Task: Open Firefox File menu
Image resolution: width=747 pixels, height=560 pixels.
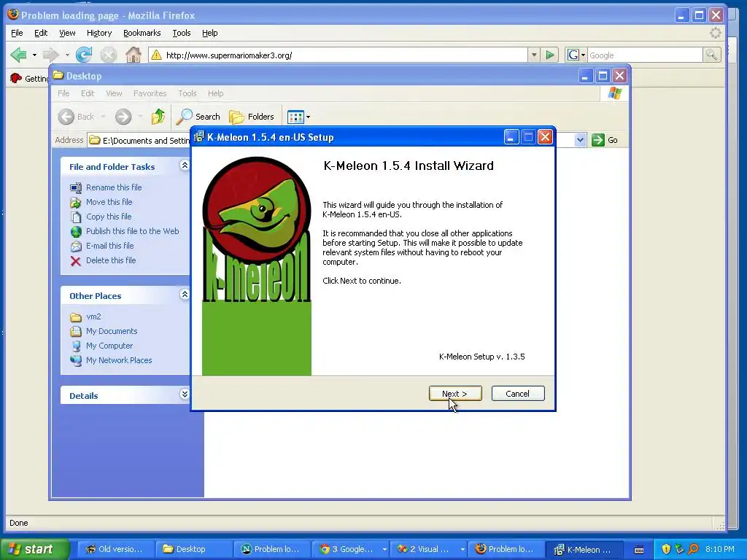Action: (x=17, y=33)
